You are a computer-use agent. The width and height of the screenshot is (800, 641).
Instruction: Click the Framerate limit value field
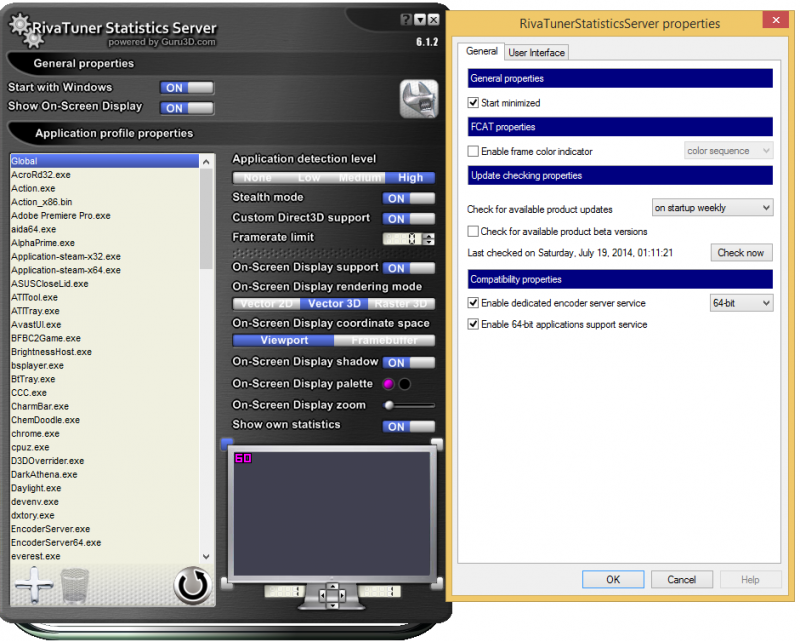pyautogui.click(x=403, y=238)
